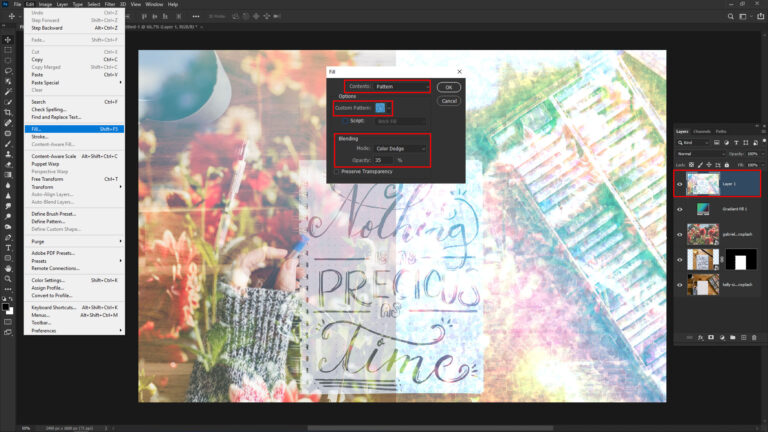Click OK in the Fill dialog
The height and width of the screenshot is (432, 768).
tap(449, 87)
